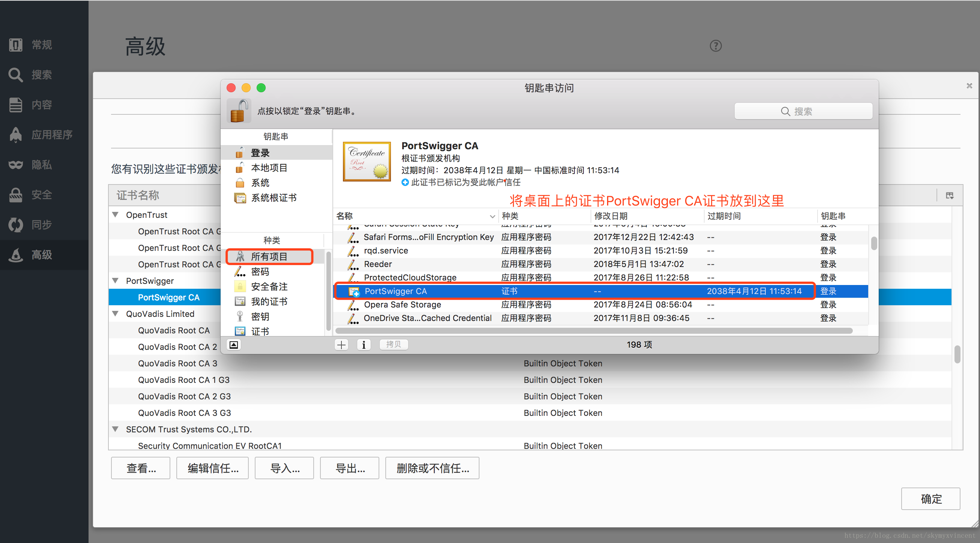This screenshot has width=980, height=543.
Task: Open the 隐私 mask section in sidebar
Action: (16, 165)
